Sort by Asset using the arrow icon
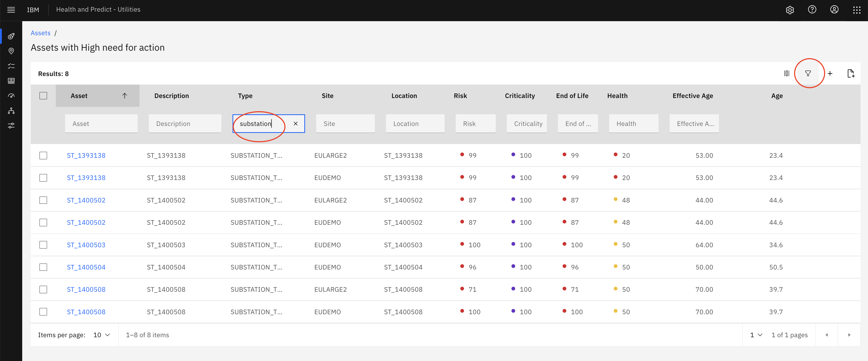Viewport: 868px width, 361px height. click(x=124, y=96)
